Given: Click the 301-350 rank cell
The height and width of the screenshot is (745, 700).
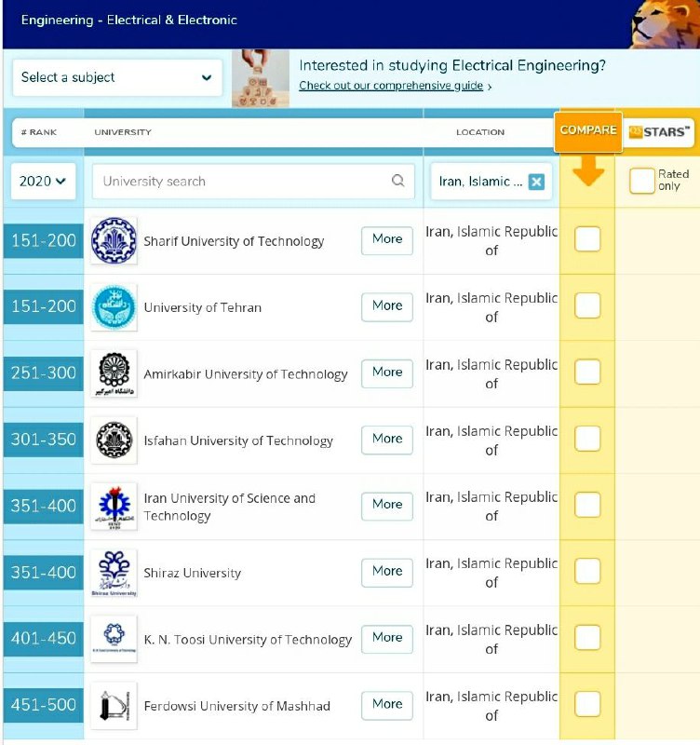Looking at the screenshot, I should [43, 440].
